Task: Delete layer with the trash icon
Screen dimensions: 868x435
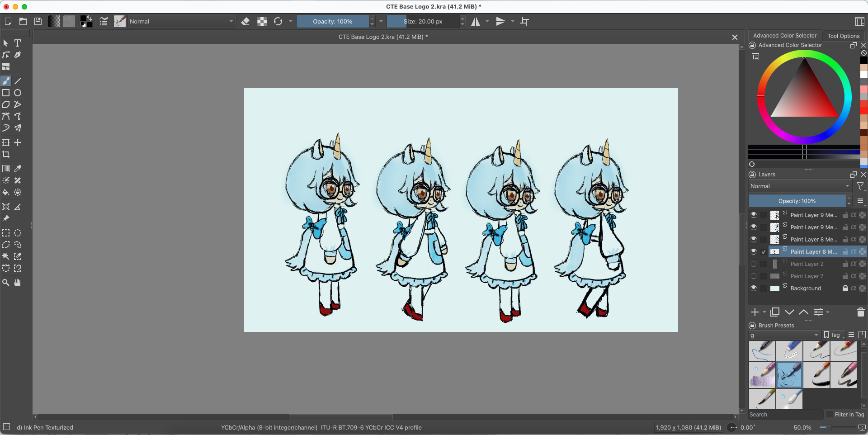Action: tap(860, 312)
